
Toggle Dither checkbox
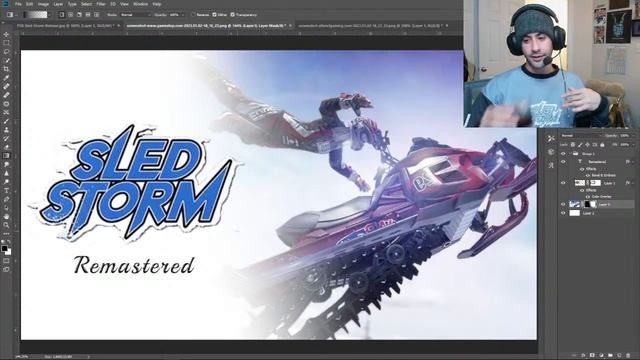pos(214,15)
